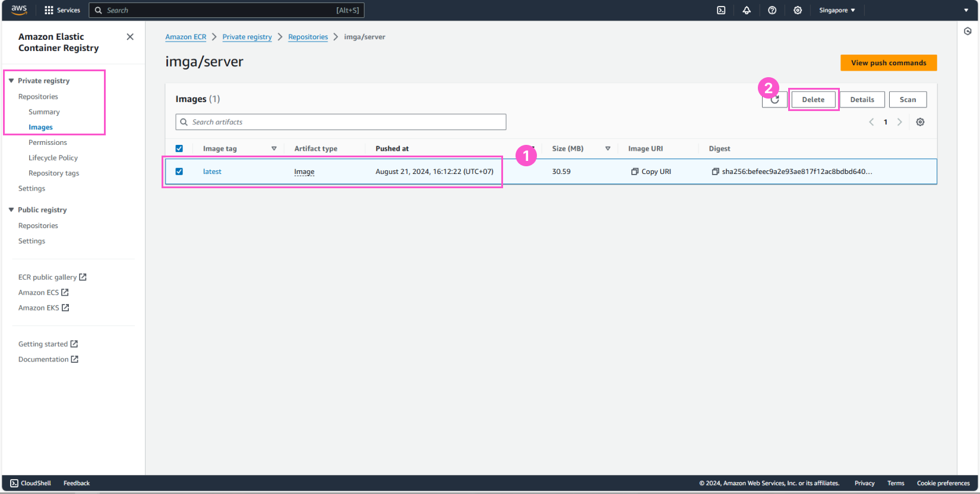Open the Privacy footer link
980x494 pixels.
[864, 483]
